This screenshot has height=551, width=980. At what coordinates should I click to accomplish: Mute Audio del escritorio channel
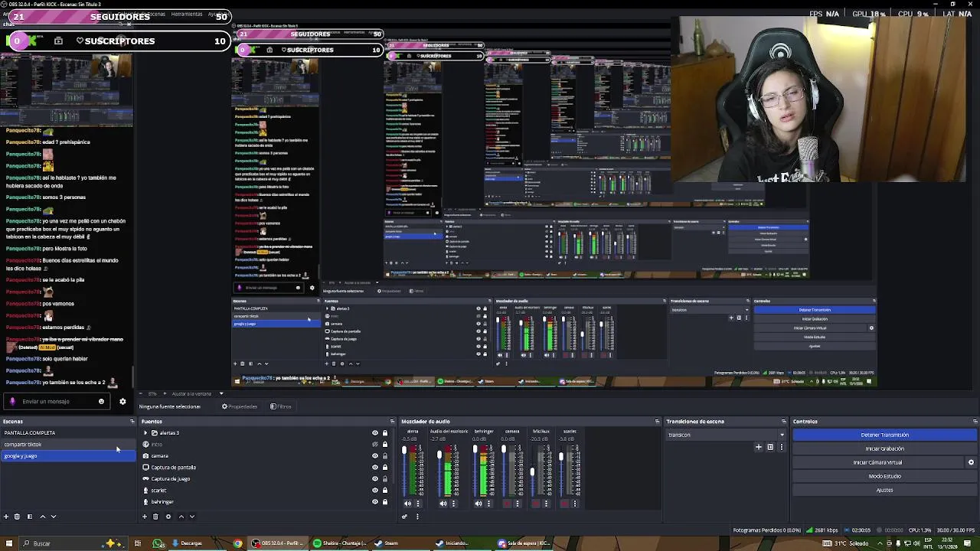click(443, 504)
